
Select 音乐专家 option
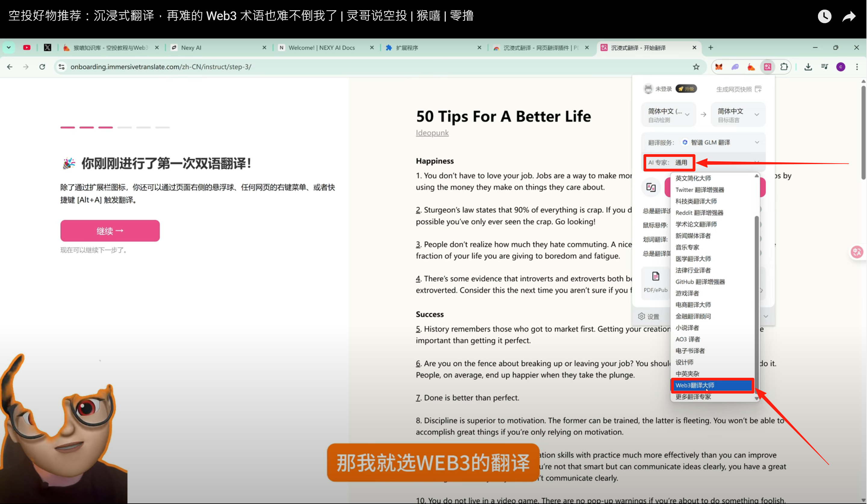click(687, 247)
